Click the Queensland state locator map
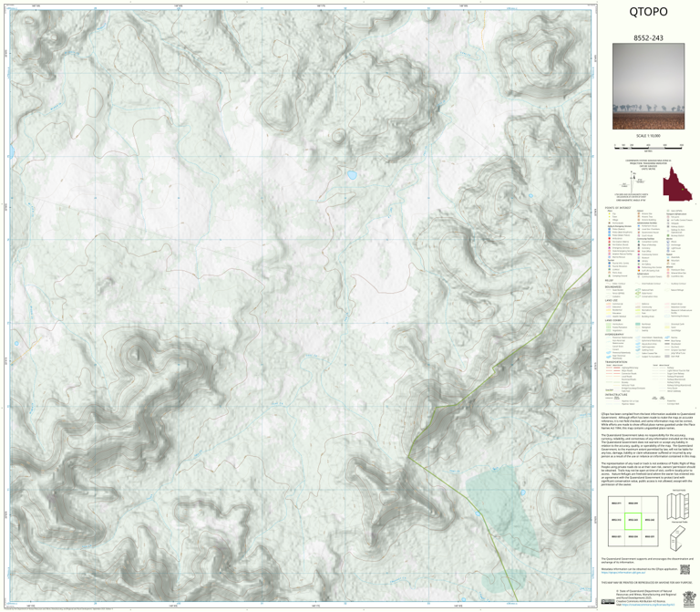 coord(677,184)
